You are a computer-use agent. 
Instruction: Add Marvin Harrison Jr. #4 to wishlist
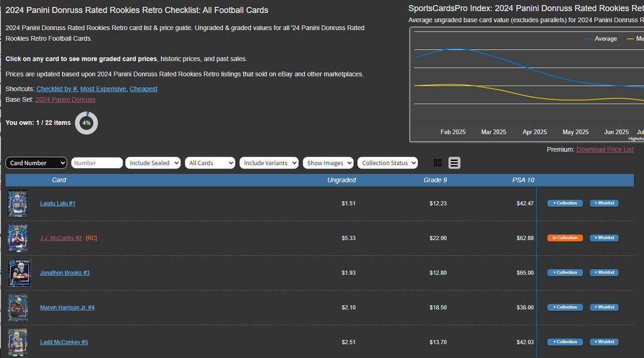coord(604,307)
